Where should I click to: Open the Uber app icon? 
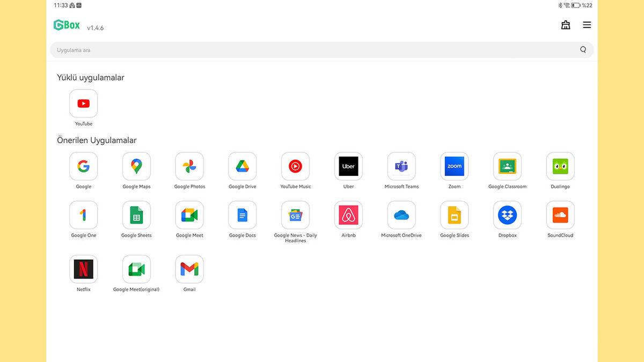pos(348,166)
